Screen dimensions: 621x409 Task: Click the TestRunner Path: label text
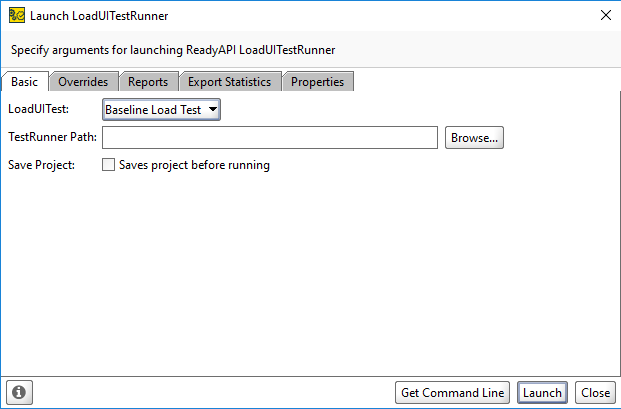(52, 138)
